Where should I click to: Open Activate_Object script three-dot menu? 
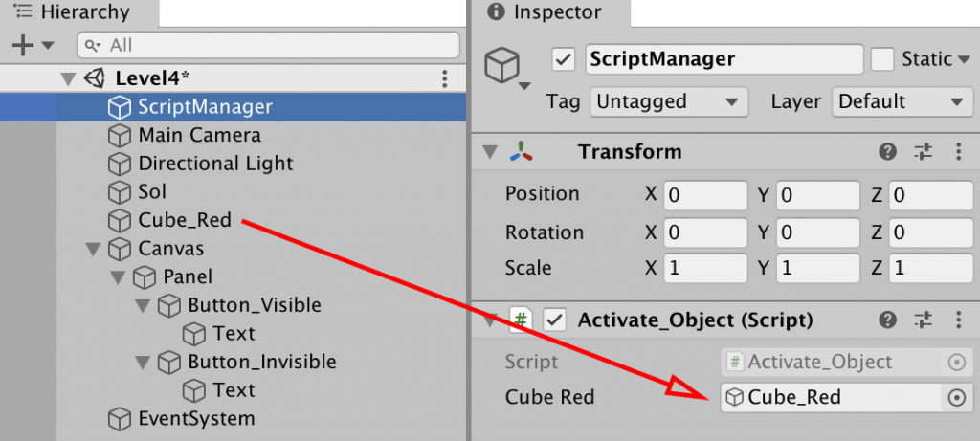958,320
